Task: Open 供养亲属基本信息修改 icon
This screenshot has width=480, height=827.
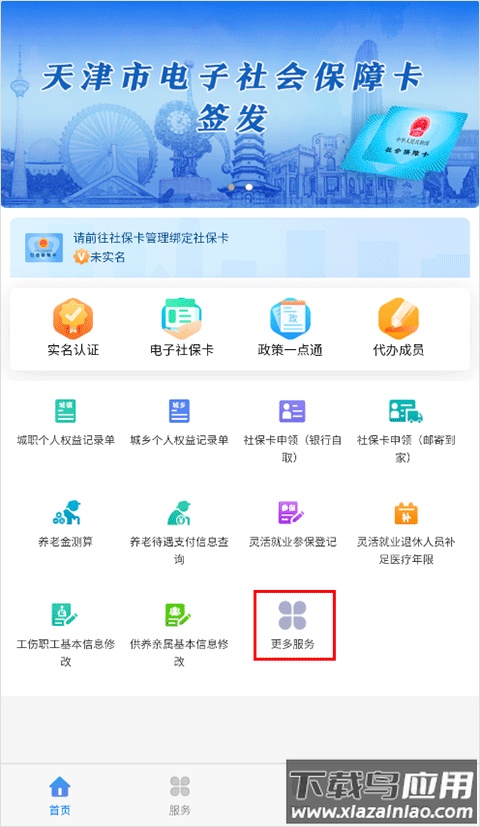Action: coord(178,614)
